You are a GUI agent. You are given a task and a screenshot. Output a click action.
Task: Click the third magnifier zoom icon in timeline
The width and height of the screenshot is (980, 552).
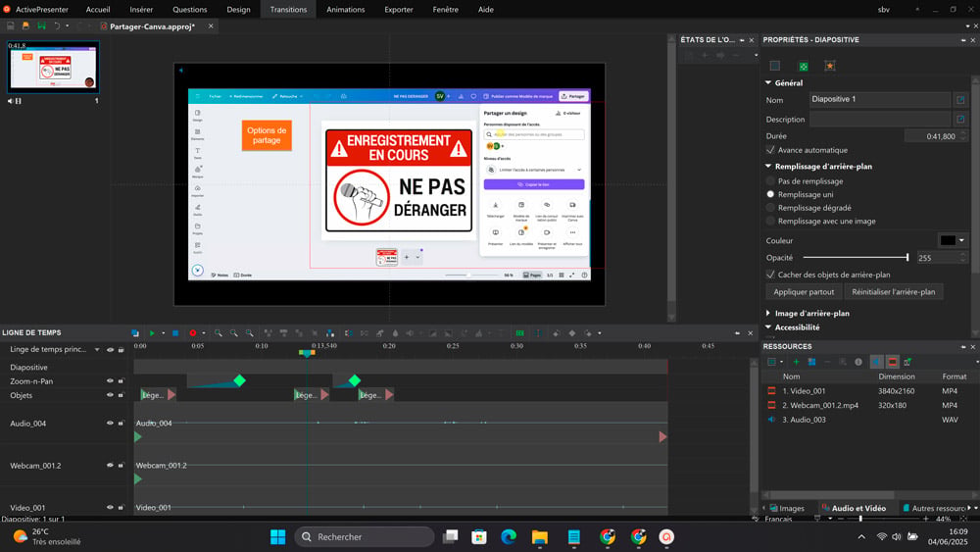[249, 333]
